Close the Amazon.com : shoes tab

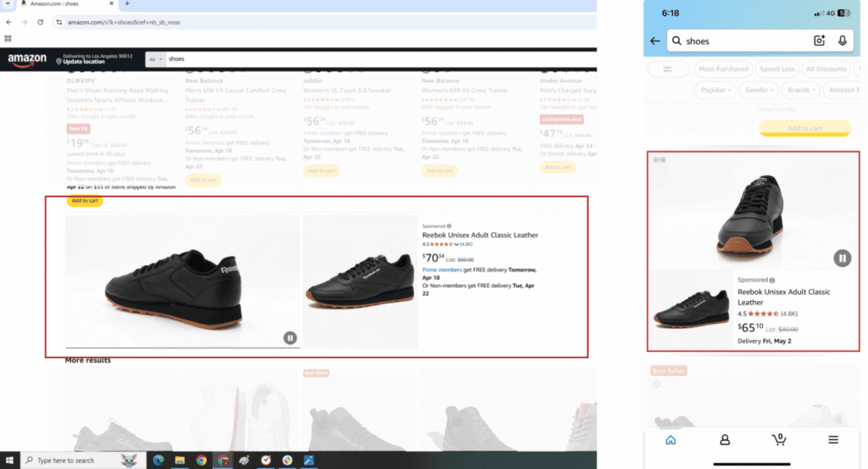coord(111,3)
